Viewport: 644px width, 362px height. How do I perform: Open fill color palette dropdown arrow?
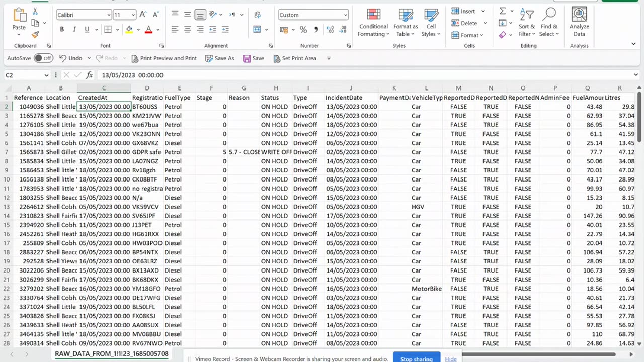(x=137, y=30)
